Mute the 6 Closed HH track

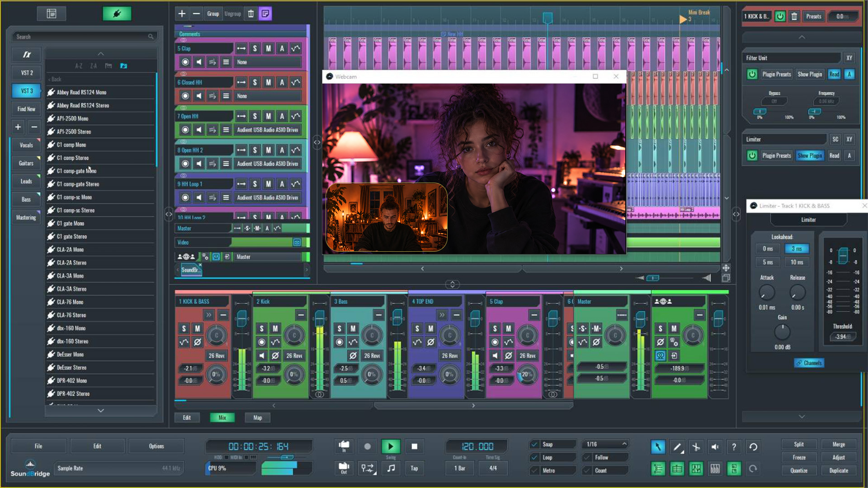coord(269,82)
